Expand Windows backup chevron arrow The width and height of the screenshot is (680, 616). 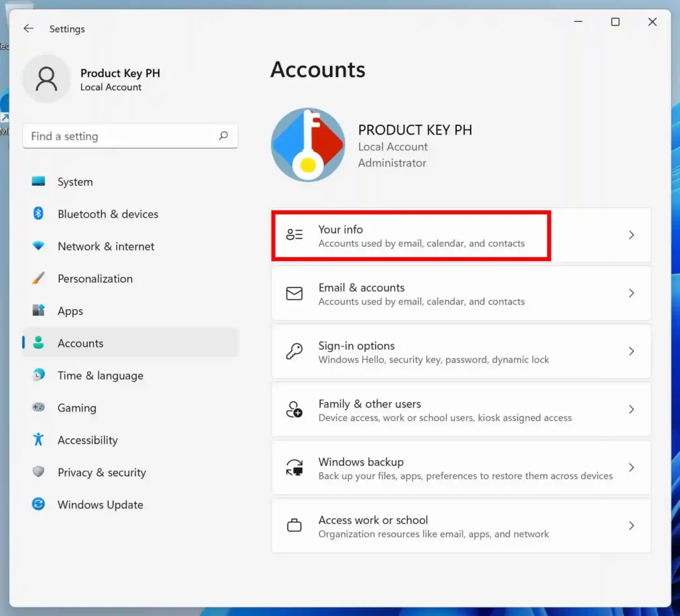point(632,467)
